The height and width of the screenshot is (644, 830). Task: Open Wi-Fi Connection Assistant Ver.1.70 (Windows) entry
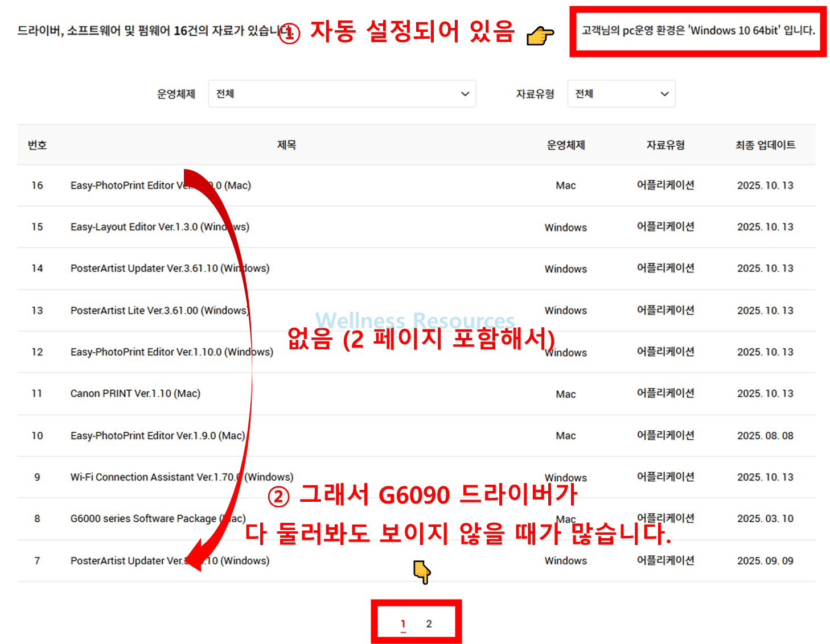tap(182, 477)
